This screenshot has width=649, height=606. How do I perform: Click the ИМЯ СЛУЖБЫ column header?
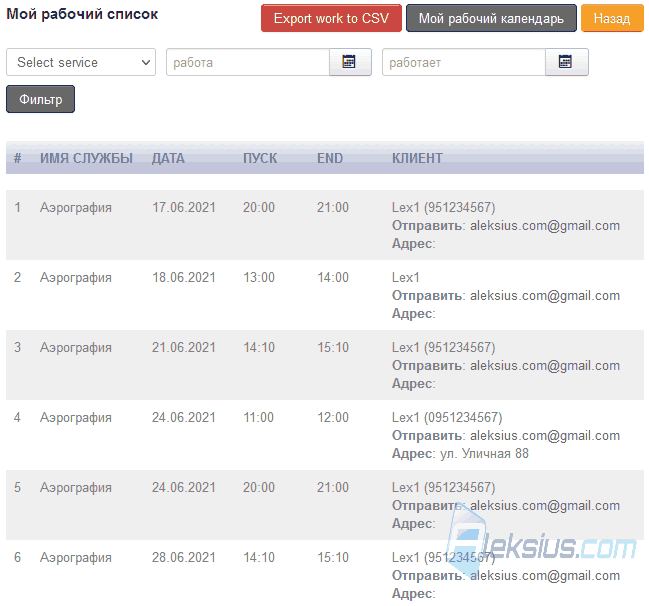coord(86,158)
